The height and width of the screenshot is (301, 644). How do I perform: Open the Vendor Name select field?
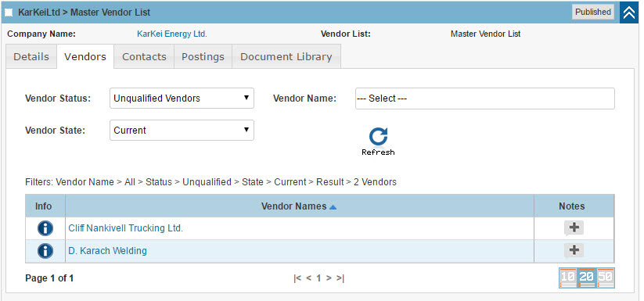click(484, 99)
